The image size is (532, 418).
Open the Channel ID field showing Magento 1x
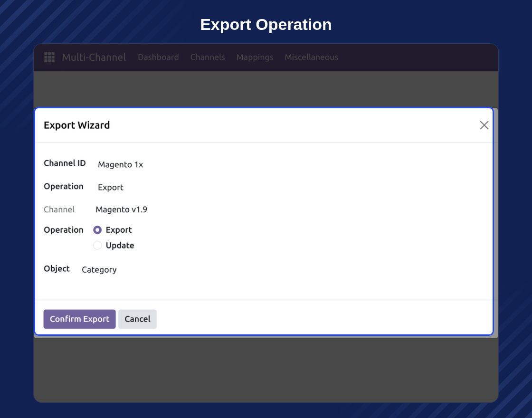121,164
